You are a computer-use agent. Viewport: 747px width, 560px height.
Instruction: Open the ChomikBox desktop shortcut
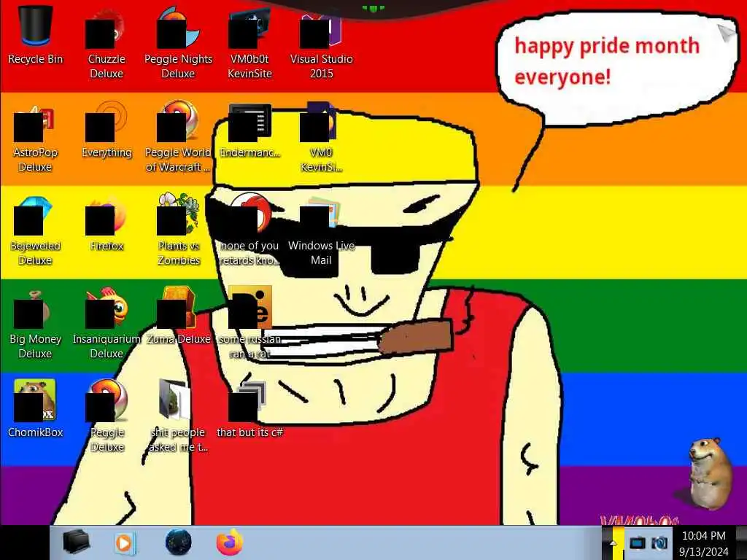point(35,408)
